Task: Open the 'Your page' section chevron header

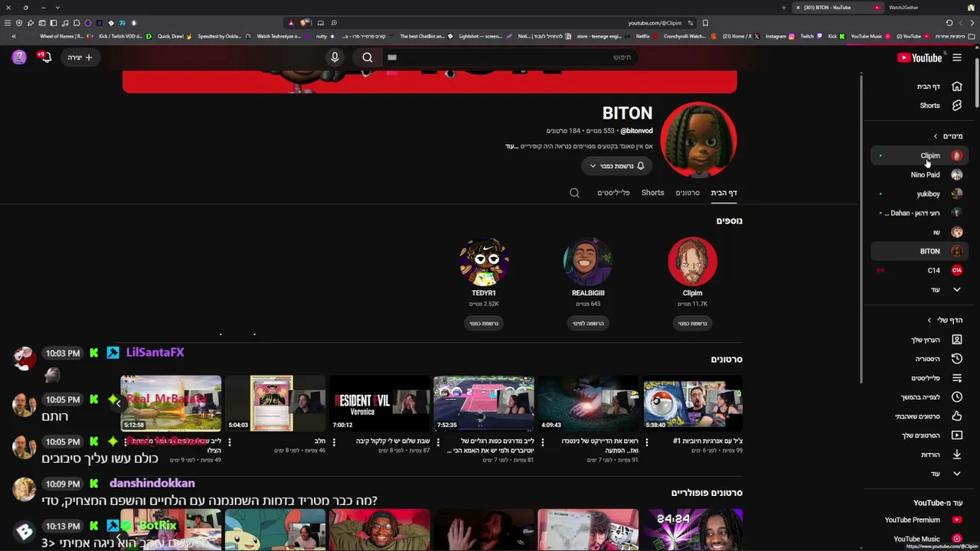Action: pos(945,321)
